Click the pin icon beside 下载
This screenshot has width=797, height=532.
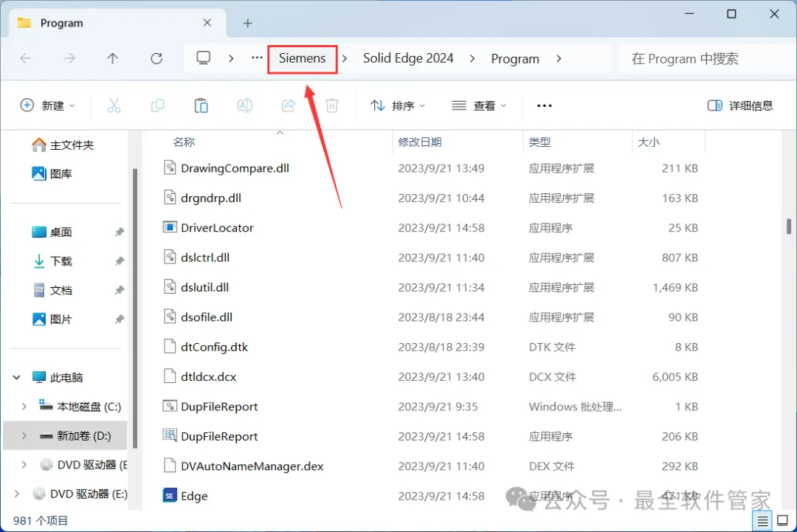pos(119,261)
